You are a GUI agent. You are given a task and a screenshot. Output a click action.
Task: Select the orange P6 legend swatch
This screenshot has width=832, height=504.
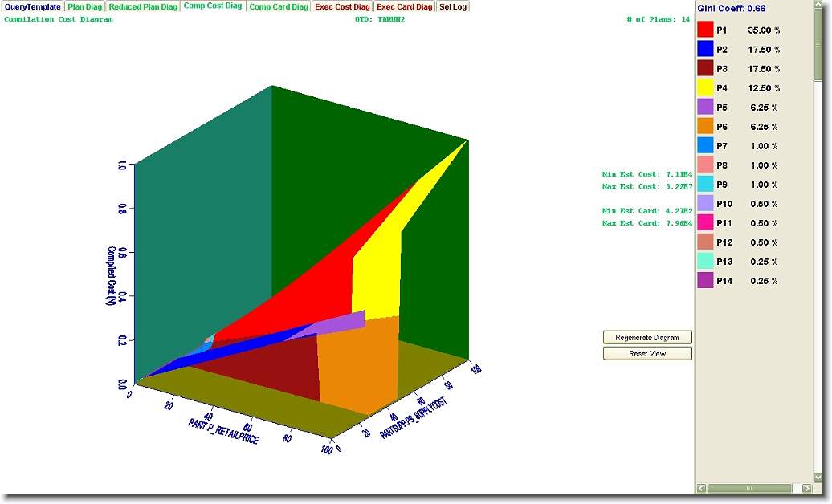point(705,126)
